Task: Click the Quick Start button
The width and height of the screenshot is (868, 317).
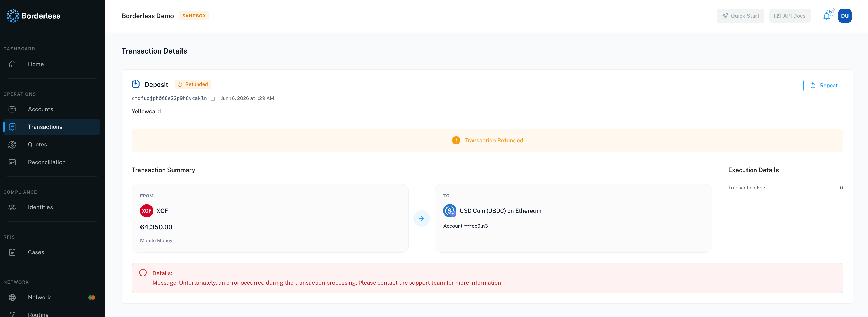Action: [x=740, y=16]
